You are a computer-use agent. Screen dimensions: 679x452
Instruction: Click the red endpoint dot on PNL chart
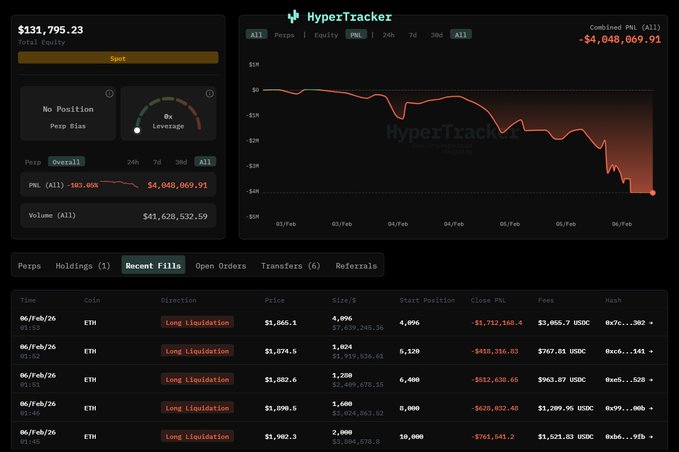click(x=653, y=193)
